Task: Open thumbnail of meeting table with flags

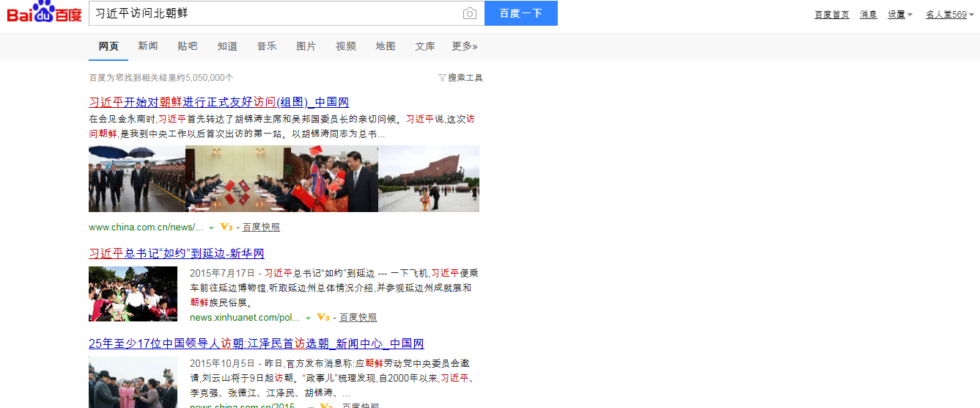Action: coord(238,179)
